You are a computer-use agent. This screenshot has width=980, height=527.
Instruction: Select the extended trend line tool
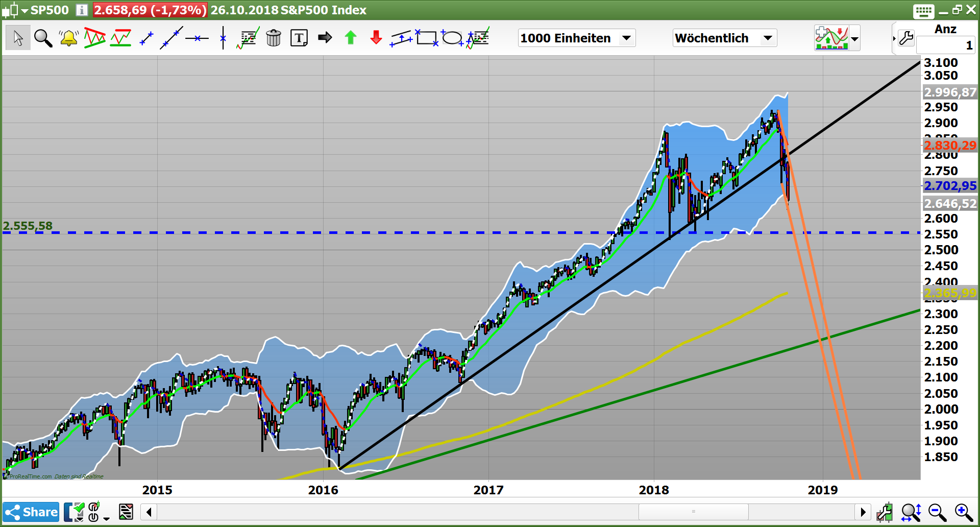[x=171, y=38]
